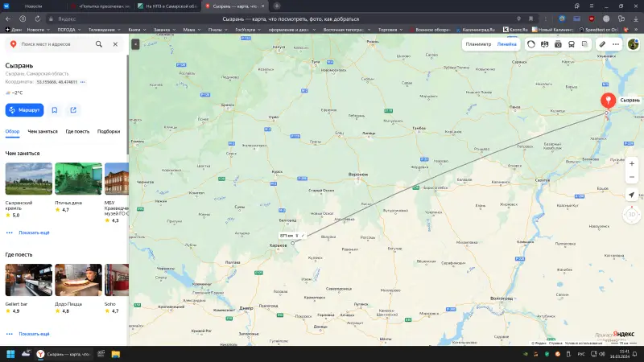Viewport: 644px width, 362px height.
Task: Zoom in on the map
Action: pyautogui.click(x=631, y=163)
